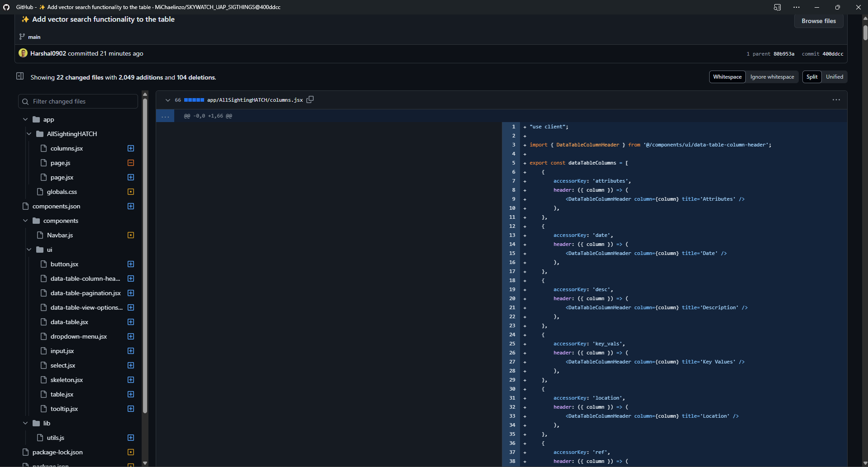Collapse the app folder
Viewport: 868px width, 467px height.
coord(25,119)
